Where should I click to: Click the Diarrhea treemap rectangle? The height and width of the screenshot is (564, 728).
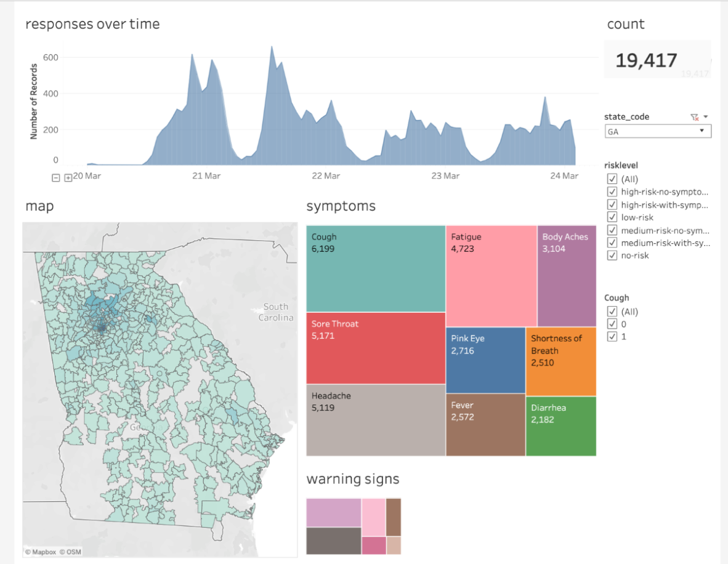561,425
